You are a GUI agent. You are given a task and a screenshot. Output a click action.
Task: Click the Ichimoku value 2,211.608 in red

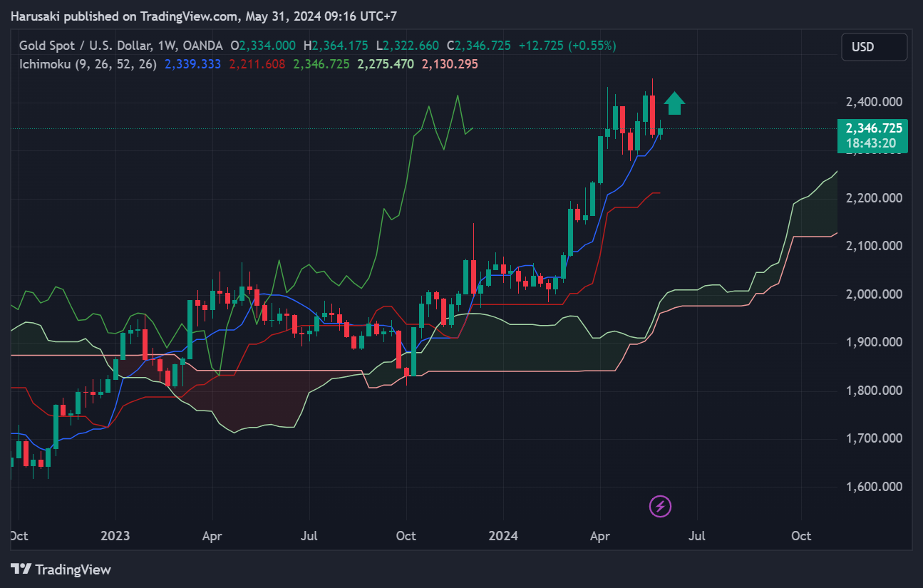[257, 64]
